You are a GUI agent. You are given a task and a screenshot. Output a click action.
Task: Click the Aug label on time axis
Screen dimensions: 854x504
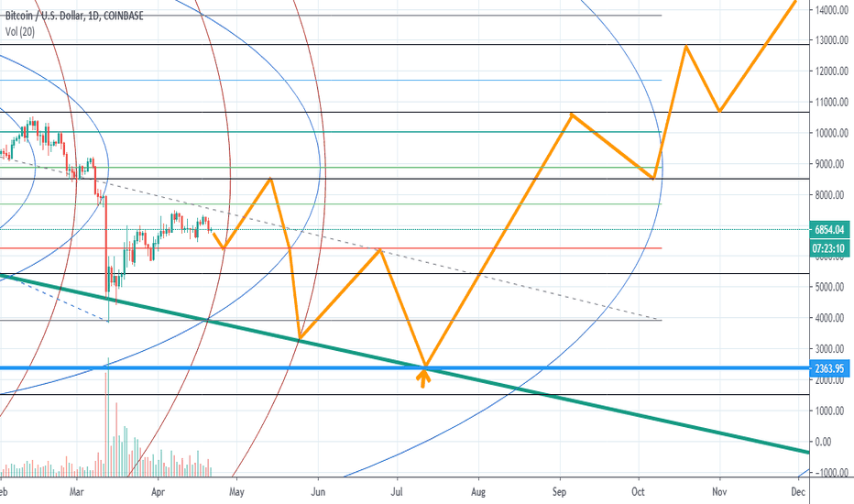tap(477, 492)
